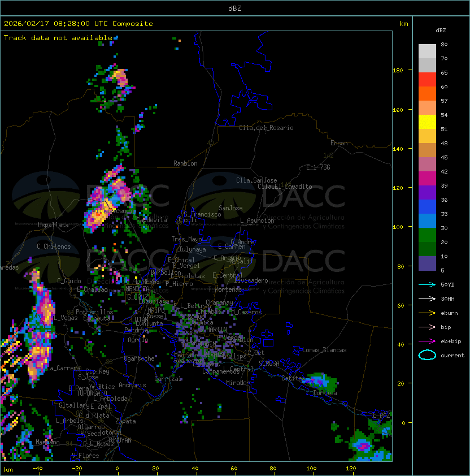Click the E_1-736 map label
Screen dimensions: 470x476
coord(318,167)
